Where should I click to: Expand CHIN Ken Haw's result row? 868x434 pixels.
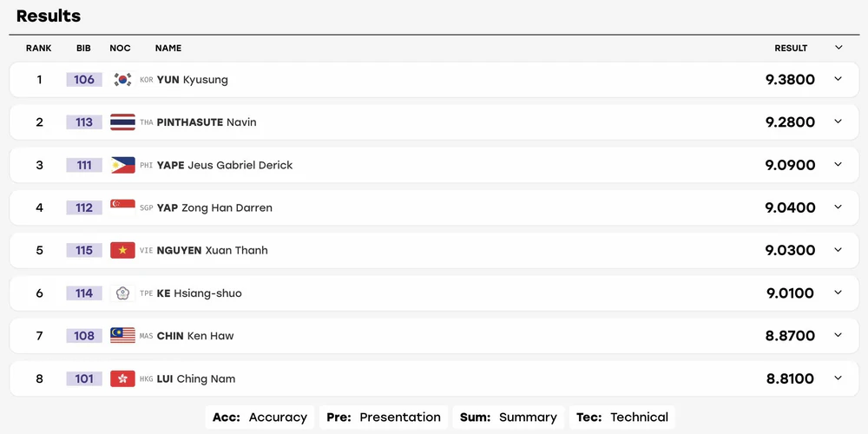point(838,335)
